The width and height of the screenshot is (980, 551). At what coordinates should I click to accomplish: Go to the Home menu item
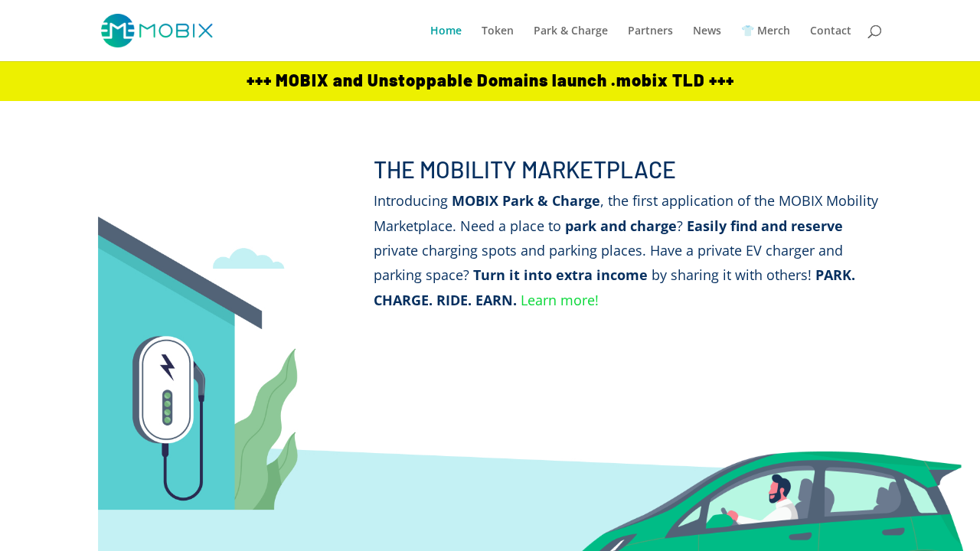pyautogui.click(x=446, y=31)
